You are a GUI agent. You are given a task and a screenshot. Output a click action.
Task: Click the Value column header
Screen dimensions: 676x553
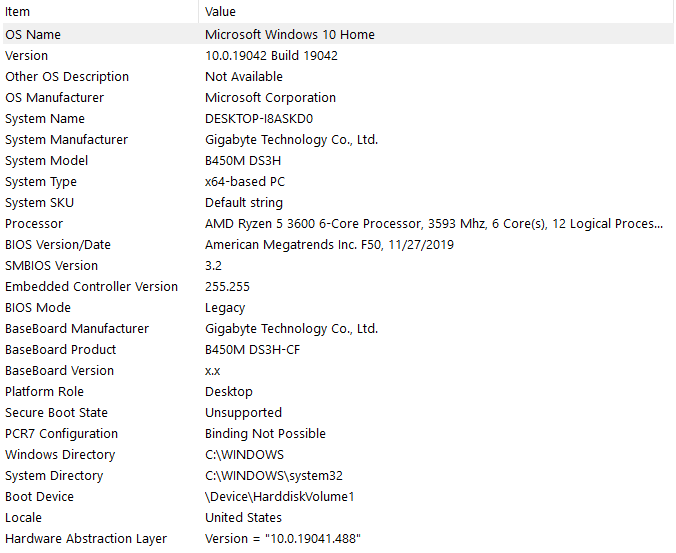point(436,12)
